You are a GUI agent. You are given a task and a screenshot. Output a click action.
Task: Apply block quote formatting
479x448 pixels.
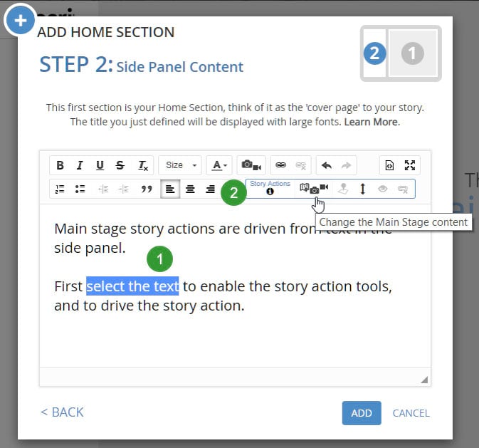(147, 189)
